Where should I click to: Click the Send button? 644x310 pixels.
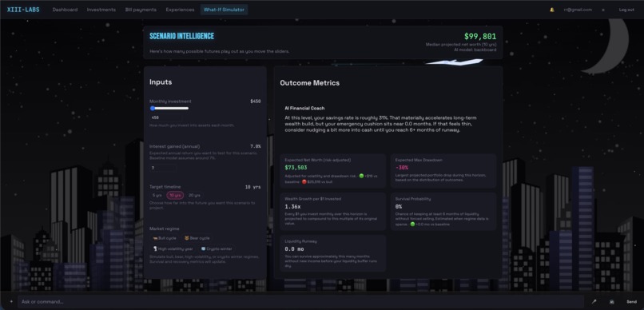(x=631, y=302)
